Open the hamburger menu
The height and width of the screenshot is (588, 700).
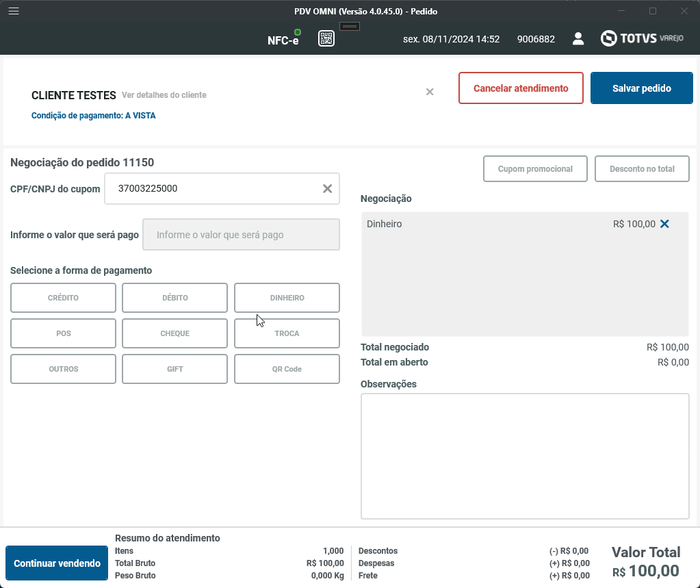tap(14, 11)
